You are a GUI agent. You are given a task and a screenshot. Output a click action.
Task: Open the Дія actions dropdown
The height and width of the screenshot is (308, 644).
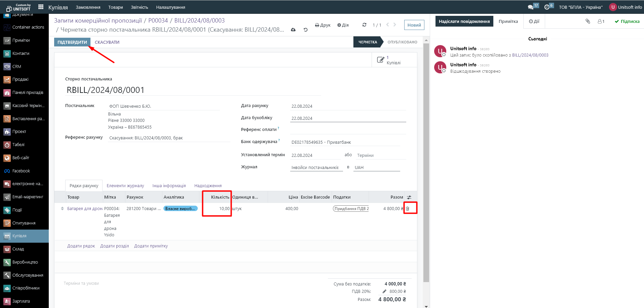[x=343, y=25]
